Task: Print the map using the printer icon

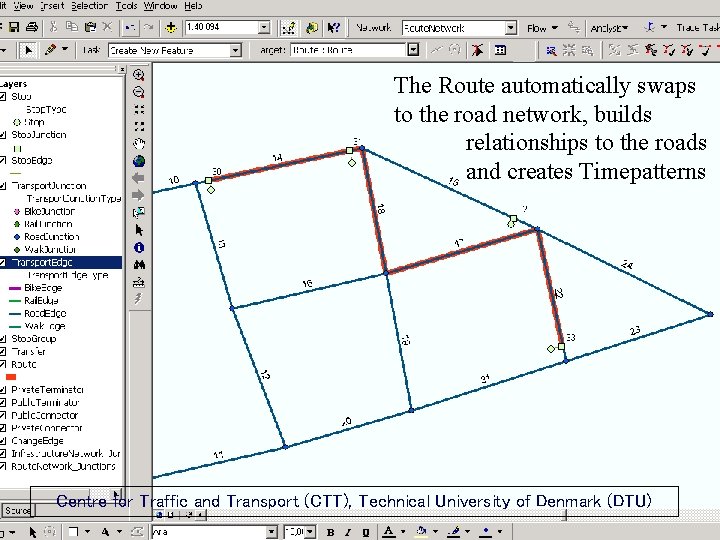Action: pyautogui.click(x=31, y=28)
